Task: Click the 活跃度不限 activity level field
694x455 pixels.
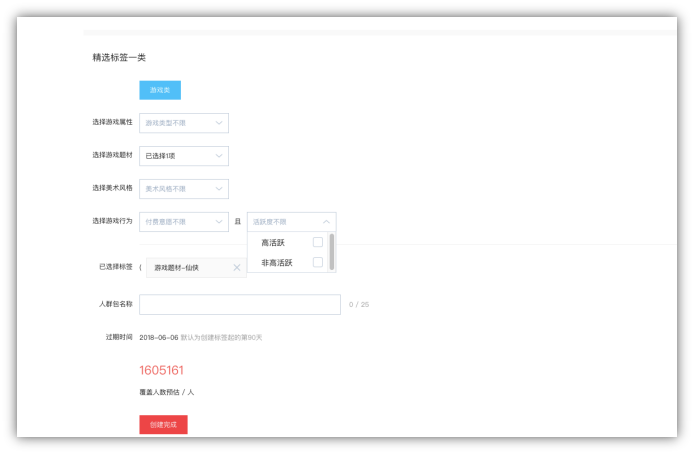Action: click(x=284, y=222)
